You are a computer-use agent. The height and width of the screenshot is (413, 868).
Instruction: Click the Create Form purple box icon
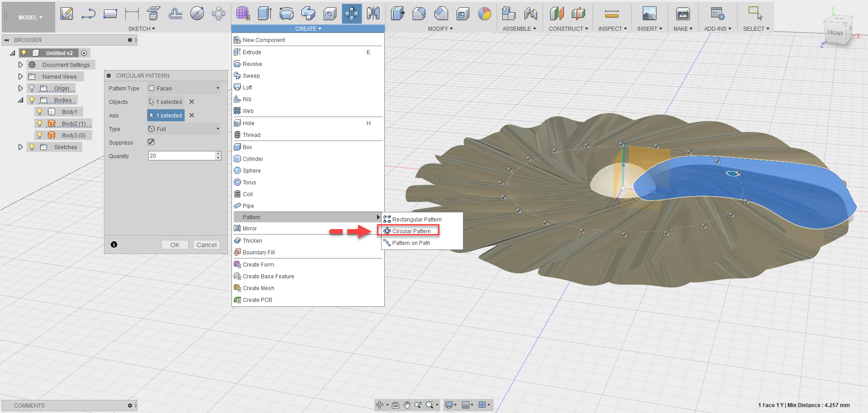(237, 264)
